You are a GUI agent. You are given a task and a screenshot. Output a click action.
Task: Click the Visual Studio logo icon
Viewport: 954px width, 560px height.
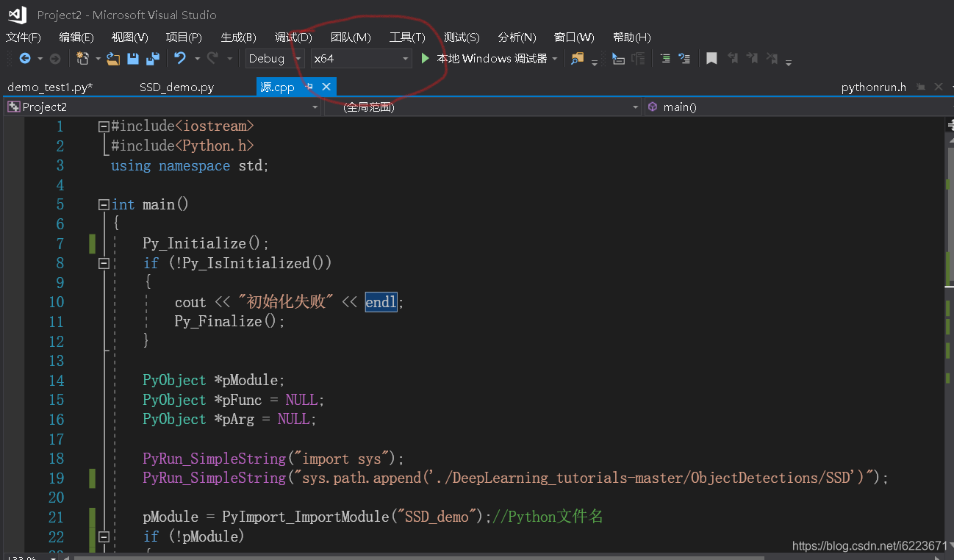[17, 14]
